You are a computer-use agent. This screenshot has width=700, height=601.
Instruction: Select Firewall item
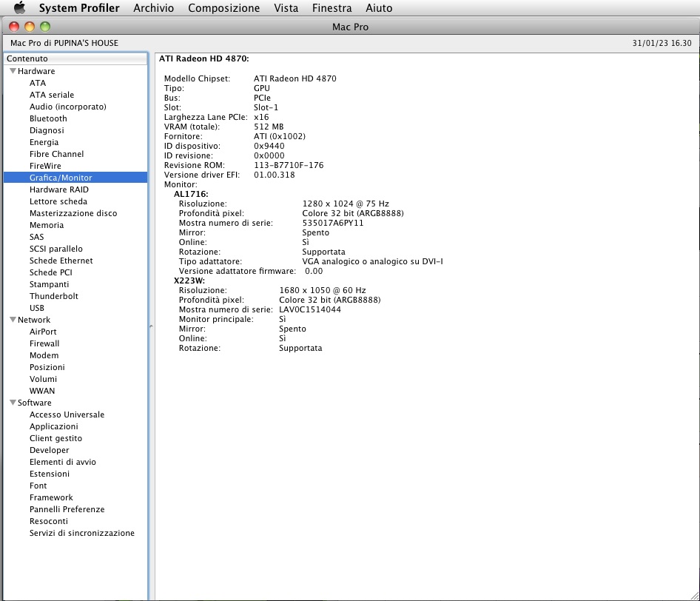click(x=44, y=343)
